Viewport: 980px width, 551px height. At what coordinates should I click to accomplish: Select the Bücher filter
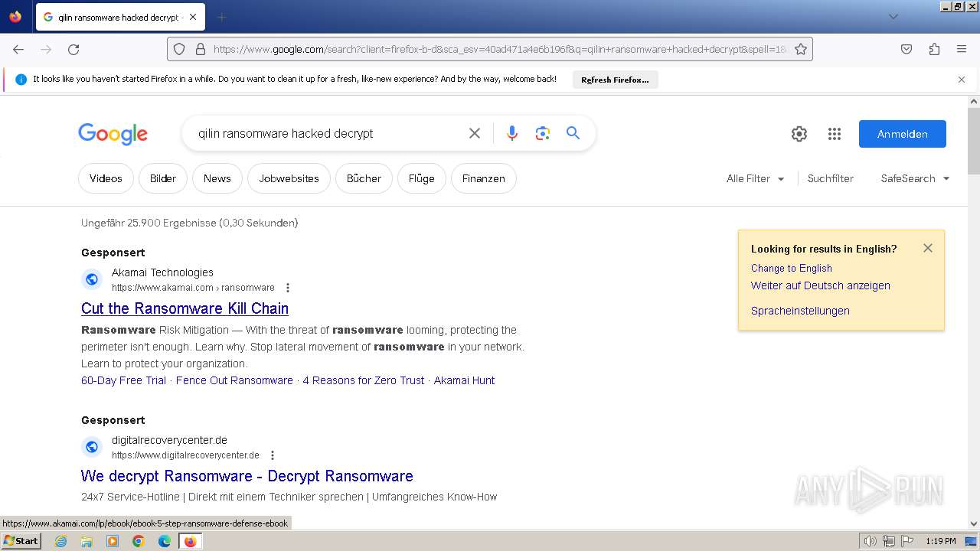coord(364,178)
